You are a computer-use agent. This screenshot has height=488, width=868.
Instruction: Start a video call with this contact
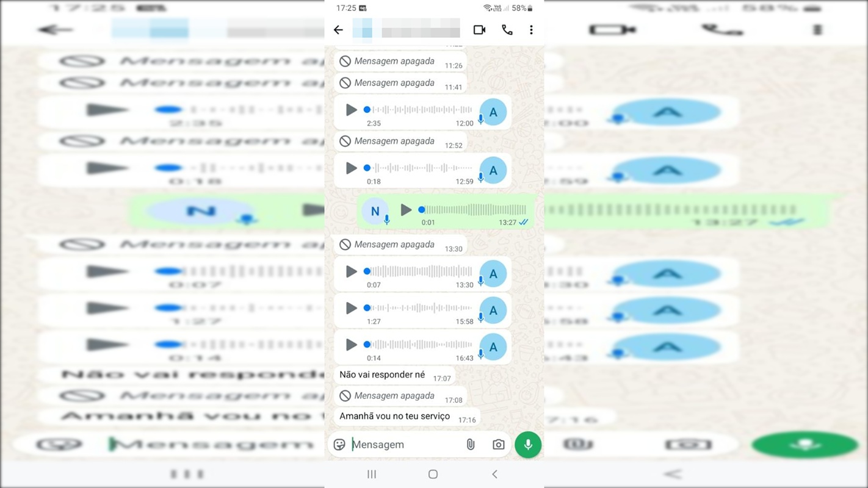tap(479, 29)
